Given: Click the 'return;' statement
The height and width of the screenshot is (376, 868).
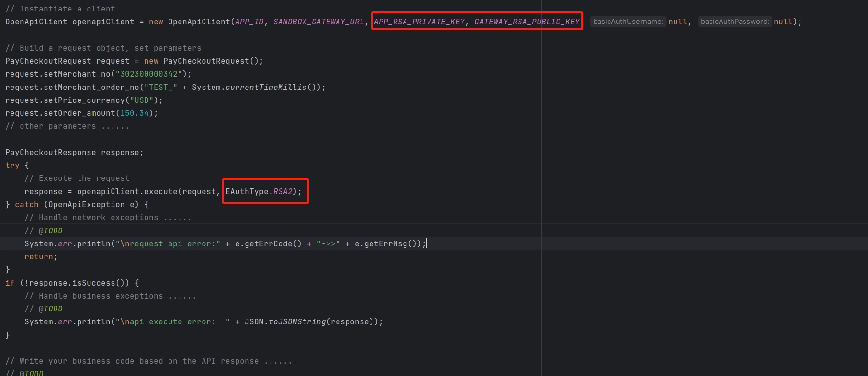Looking at the screenshot, I should (41, 256).
